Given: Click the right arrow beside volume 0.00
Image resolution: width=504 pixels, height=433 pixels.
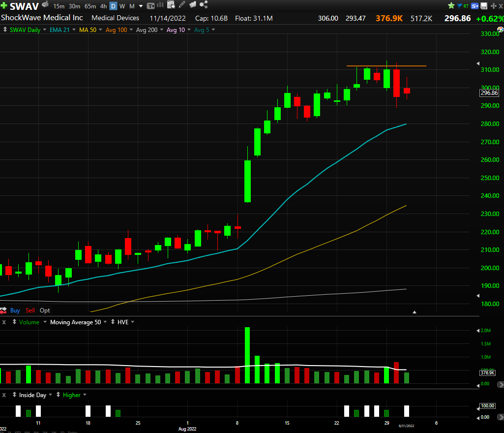Looking at the screenshot, I should pos(501,384).
